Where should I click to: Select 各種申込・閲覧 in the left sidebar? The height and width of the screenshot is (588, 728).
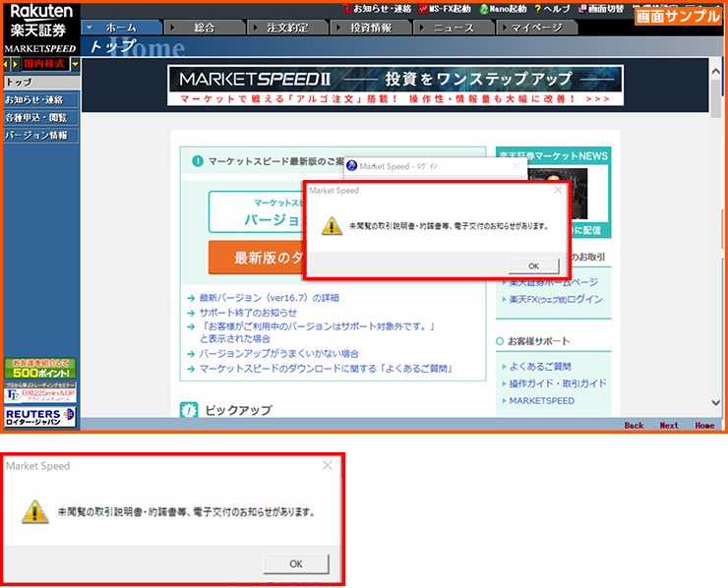(41, 117)
